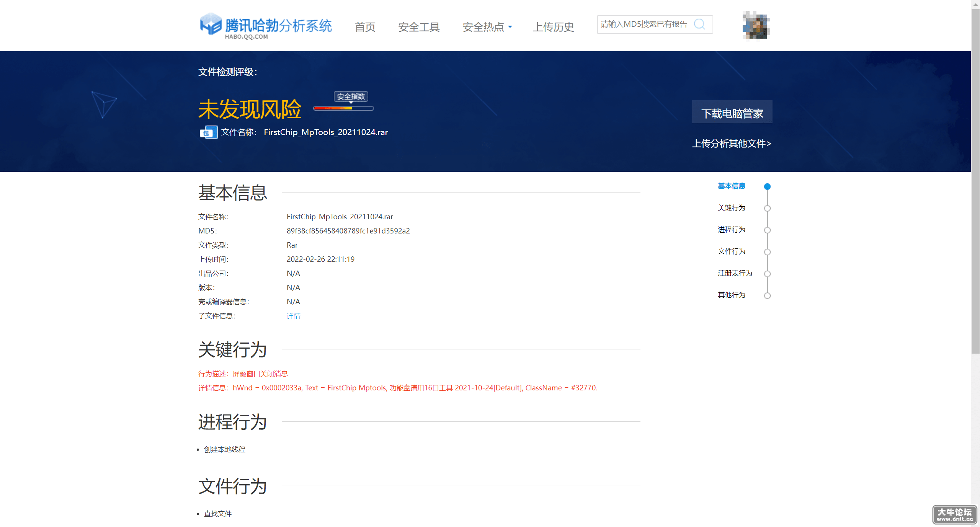Click the timeline dot beside 文件行为
The height and width of the screenshot is (527, 980).
767,252
